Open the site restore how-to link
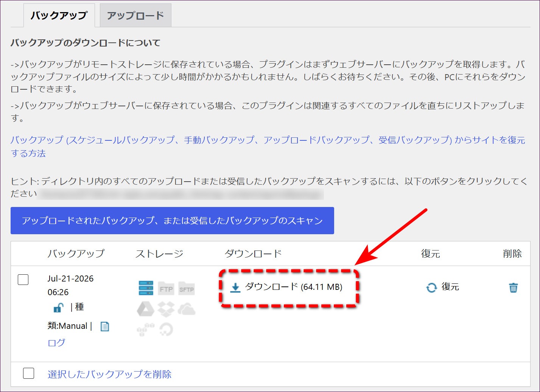Image resolution: width=540 pixels, height=392 pixels. [x=268, y=146]
